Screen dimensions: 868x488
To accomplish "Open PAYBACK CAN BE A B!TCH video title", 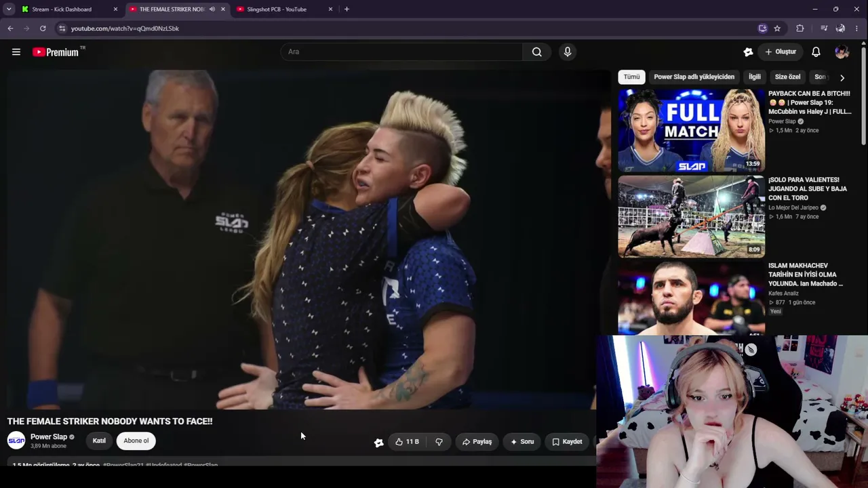I will (x=810, y=102).
